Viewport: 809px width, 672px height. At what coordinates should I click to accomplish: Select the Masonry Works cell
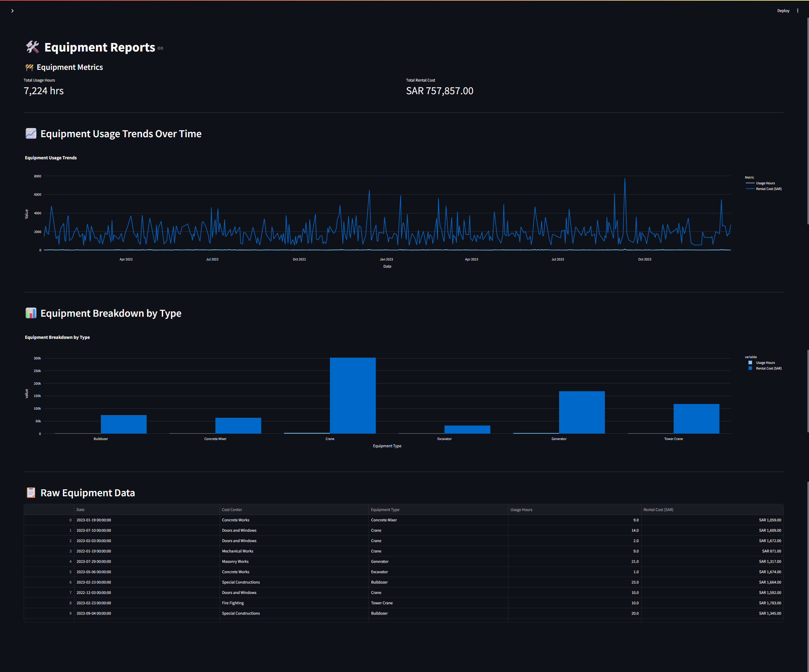[294, 561]
